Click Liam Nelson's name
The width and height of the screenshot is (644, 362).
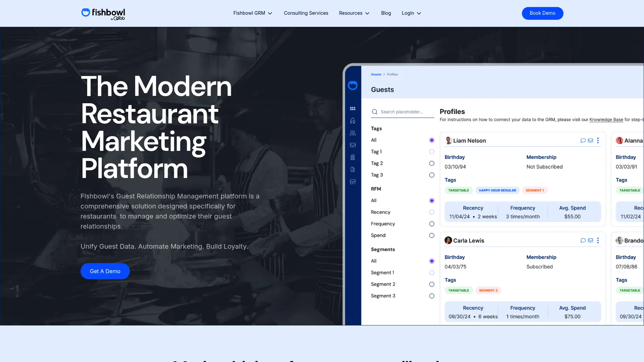(x=469, y=141)
